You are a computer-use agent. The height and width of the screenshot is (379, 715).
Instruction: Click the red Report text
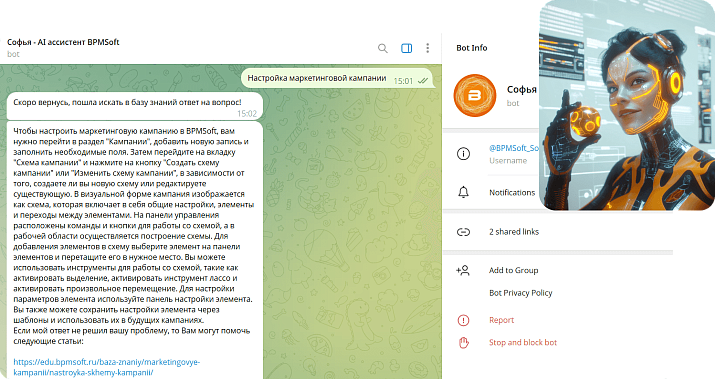pyautogui.click(x=502, y=320)
